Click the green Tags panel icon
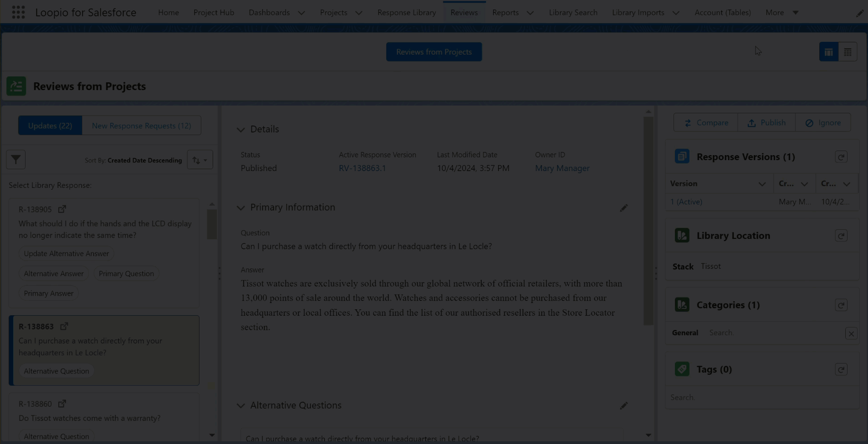This screenshot has height=444, width=868. click(x=682, y=369)
